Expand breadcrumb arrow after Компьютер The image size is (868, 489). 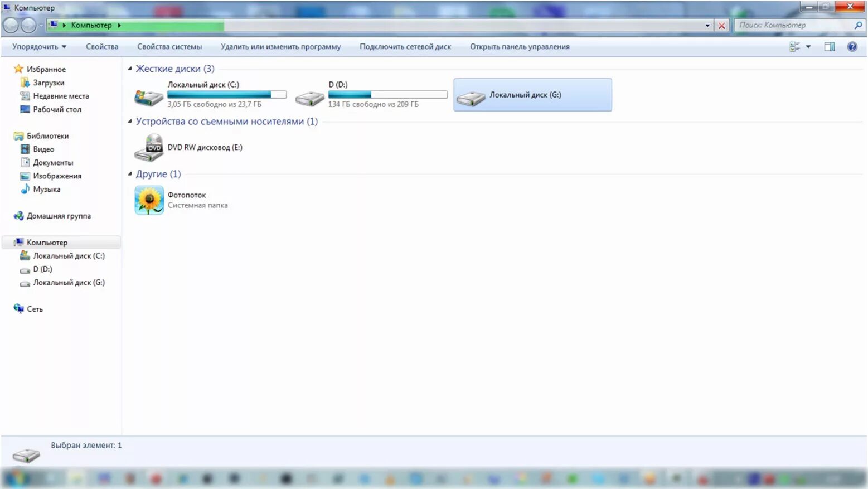(119, 25)
